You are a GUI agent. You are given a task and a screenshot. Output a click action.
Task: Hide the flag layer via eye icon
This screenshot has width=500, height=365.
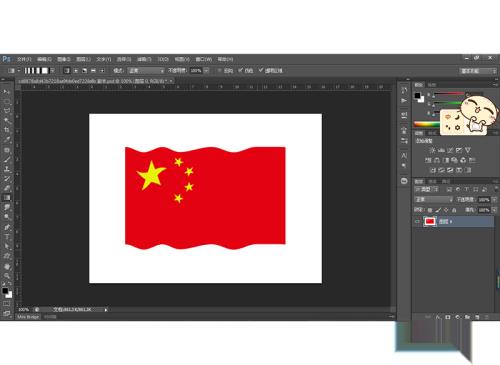(x=417, y=221)
